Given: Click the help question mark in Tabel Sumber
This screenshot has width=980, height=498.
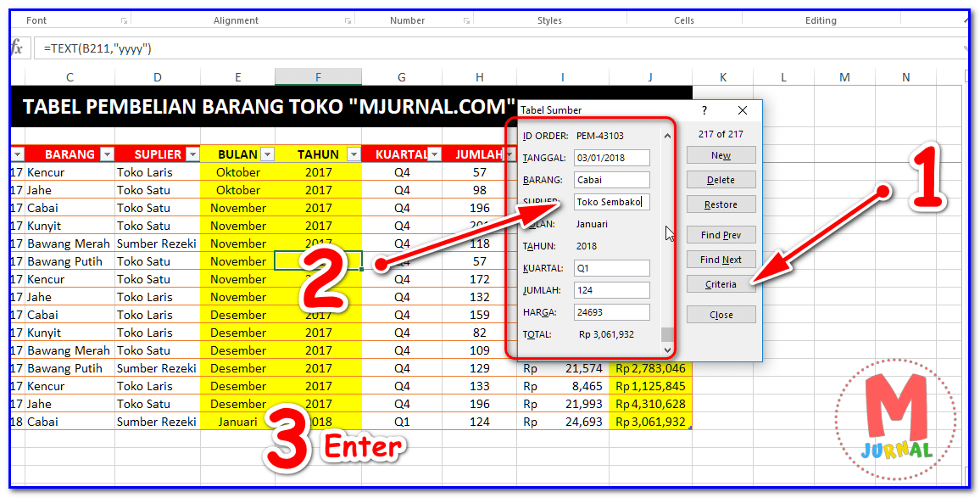Looking at the screenshot, I should point(704,110).
